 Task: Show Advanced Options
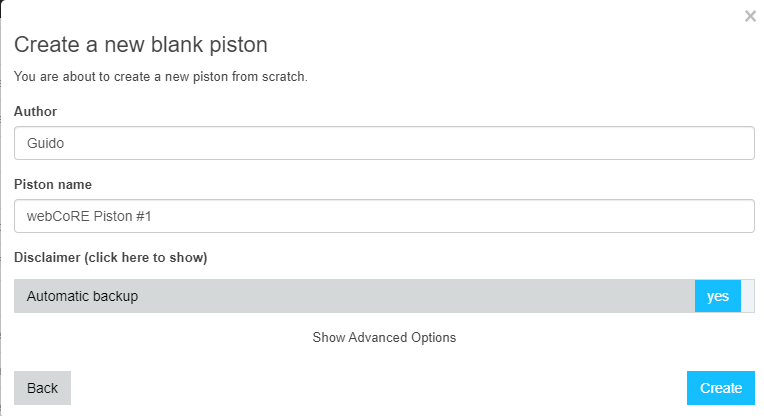point(384,337)
